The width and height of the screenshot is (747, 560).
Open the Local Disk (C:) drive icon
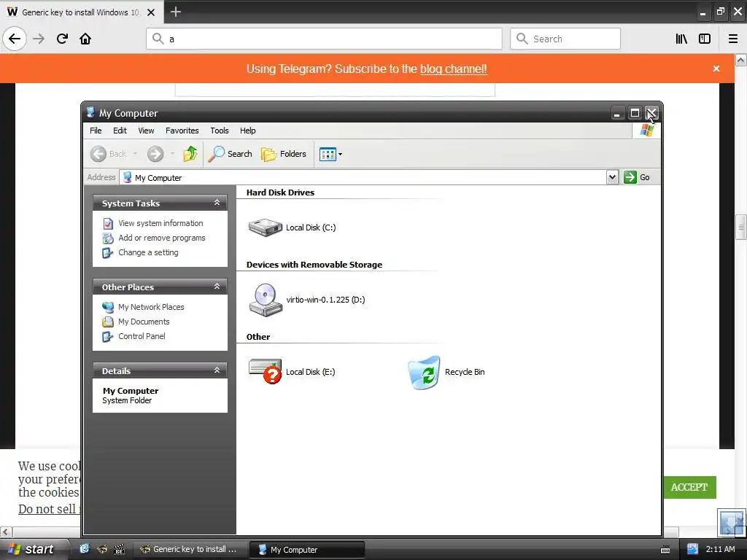point(266,227)
